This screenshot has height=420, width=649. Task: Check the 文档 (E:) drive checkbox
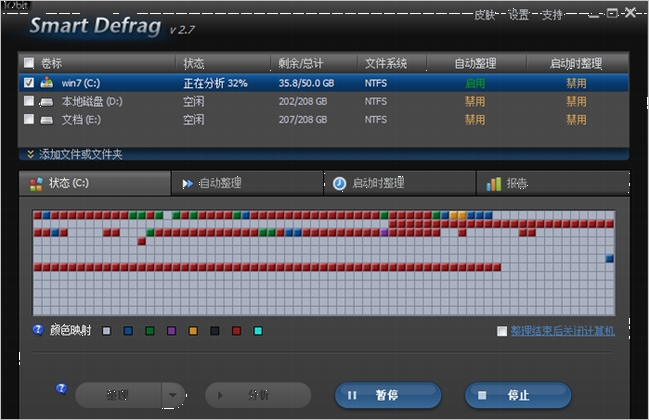point(29,119)
